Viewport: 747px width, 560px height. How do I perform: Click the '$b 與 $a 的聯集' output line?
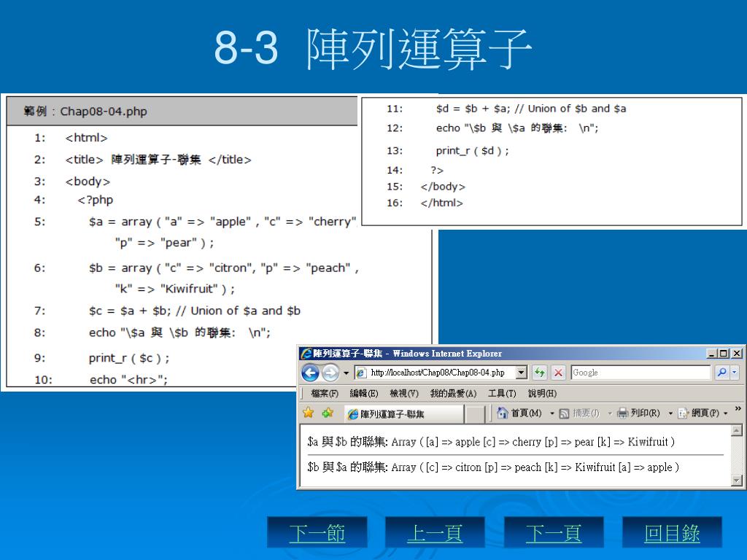[493, 467]
